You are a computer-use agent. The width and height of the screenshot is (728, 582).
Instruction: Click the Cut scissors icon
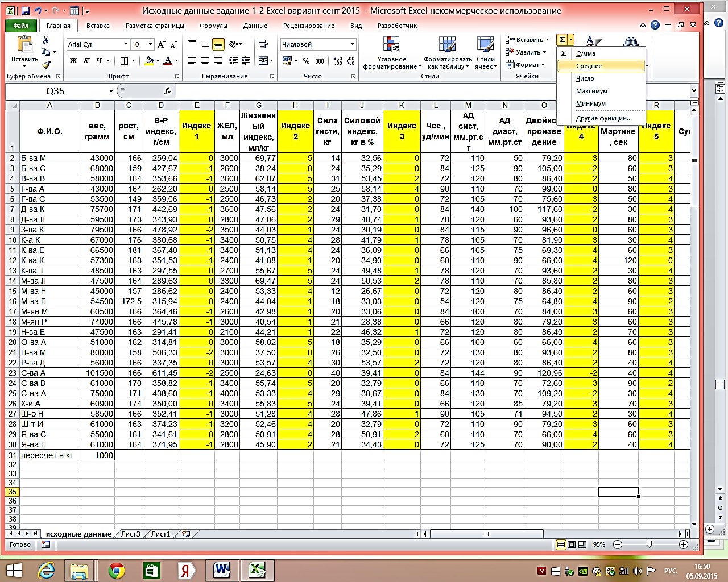[x=46, y=40]
